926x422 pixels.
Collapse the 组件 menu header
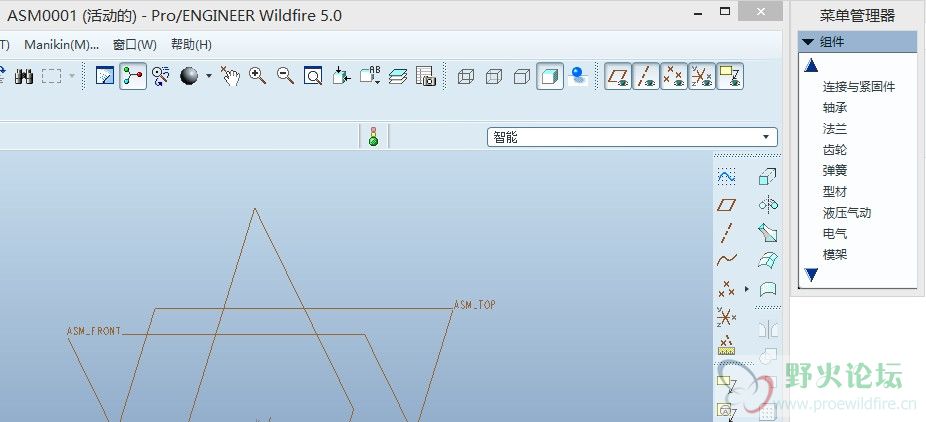(x=857, y=42)
